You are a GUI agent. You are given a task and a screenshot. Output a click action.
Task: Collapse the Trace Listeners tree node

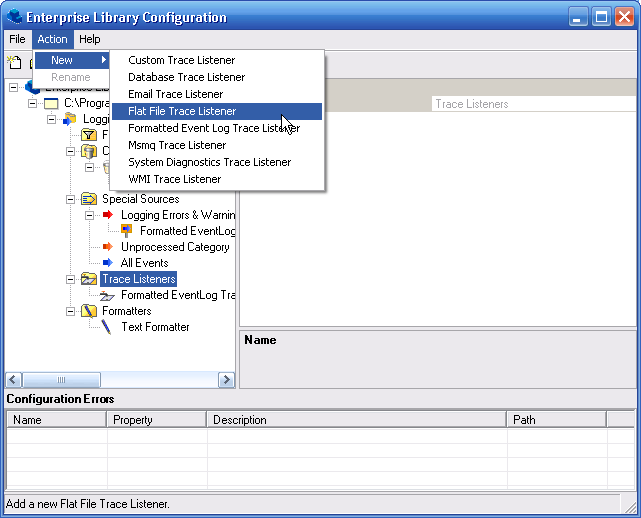(x=71, y=279)
